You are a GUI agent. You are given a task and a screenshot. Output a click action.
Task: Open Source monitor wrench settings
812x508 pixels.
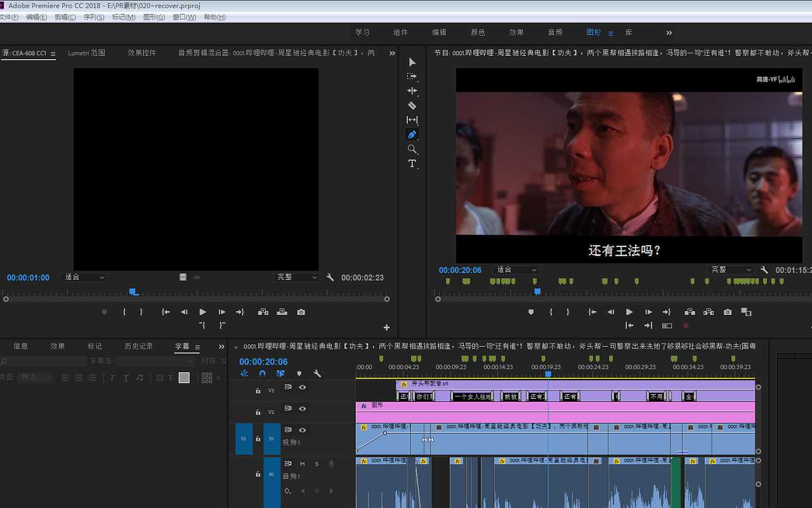pyautogui.click(x=330, y=277)
